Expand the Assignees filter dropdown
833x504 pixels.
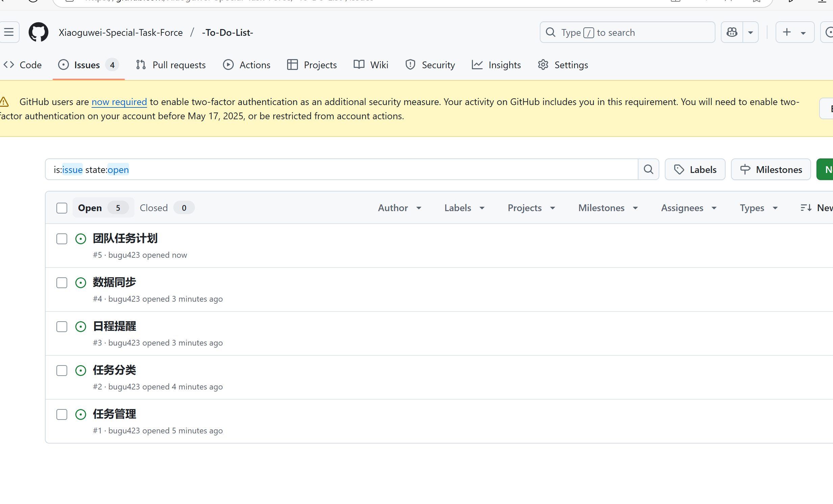click(x=689, y=208)
